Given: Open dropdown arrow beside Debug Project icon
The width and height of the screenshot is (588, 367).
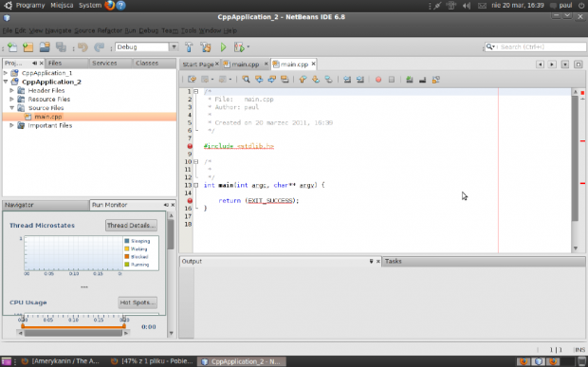Looking at the screenshot, I should tap(248, 47).
